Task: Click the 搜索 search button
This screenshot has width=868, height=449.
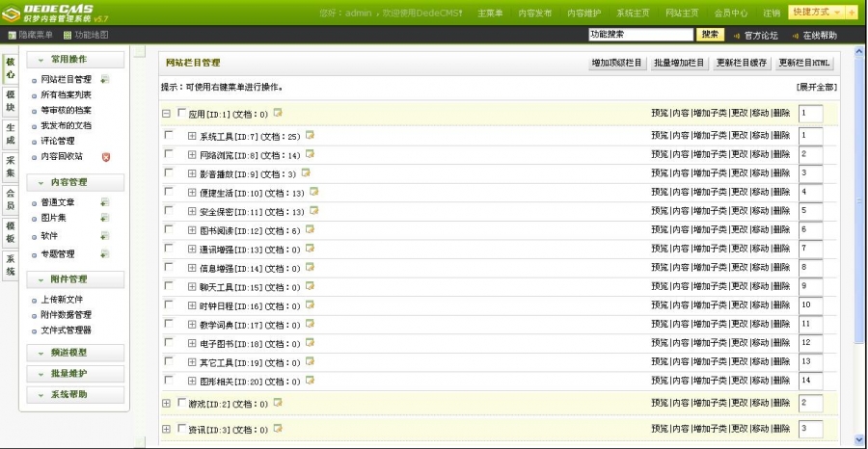Action: point(710,35)
